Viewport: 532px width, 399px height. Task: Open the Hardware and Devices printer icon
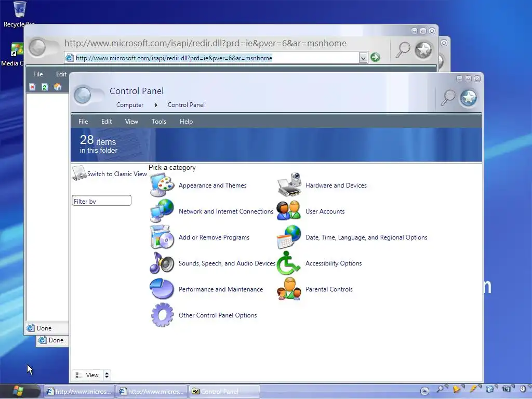point(289,185)
